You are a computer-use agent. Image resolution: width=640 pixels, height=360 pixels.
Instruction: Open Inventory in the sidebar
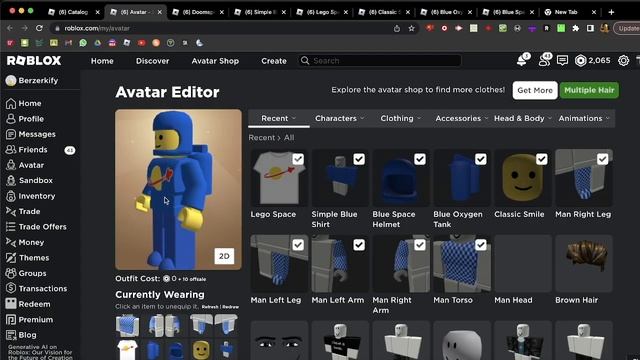point(31,196)
